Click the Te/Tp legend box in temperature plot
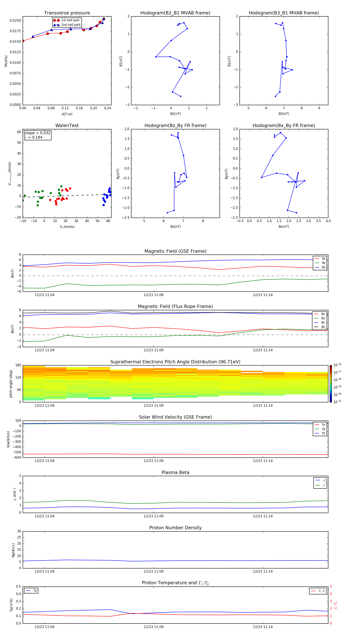The width and height of the screenshot is (351, 644). [318, 591]
